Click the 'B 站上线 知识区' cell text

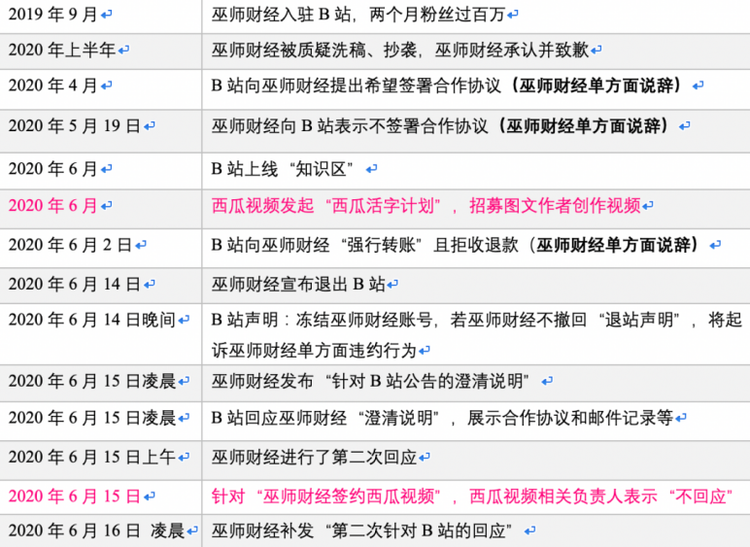(x=283, y=169)
